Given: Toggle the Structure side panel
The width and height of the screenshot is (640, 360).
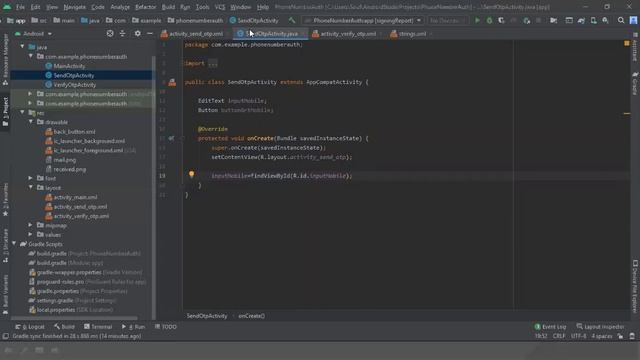Looking at the screenshot, I should click(x=5, y=245).
